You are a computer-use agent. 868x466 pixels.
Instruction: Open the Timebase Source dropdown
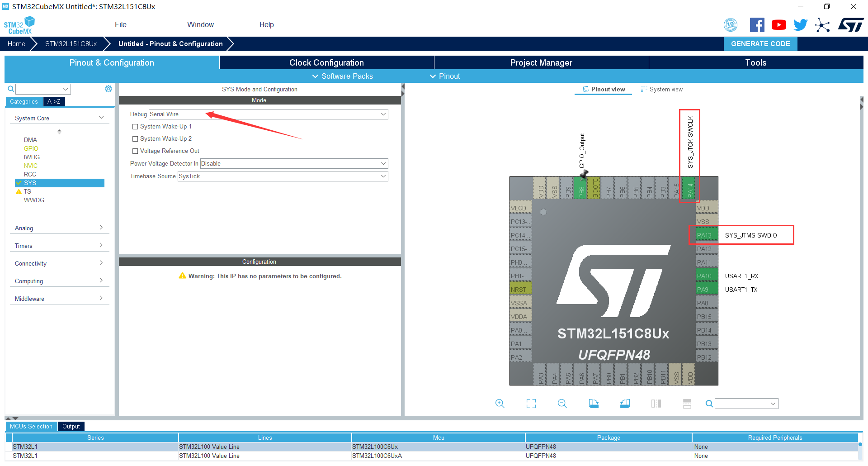[x=283, y=176]
